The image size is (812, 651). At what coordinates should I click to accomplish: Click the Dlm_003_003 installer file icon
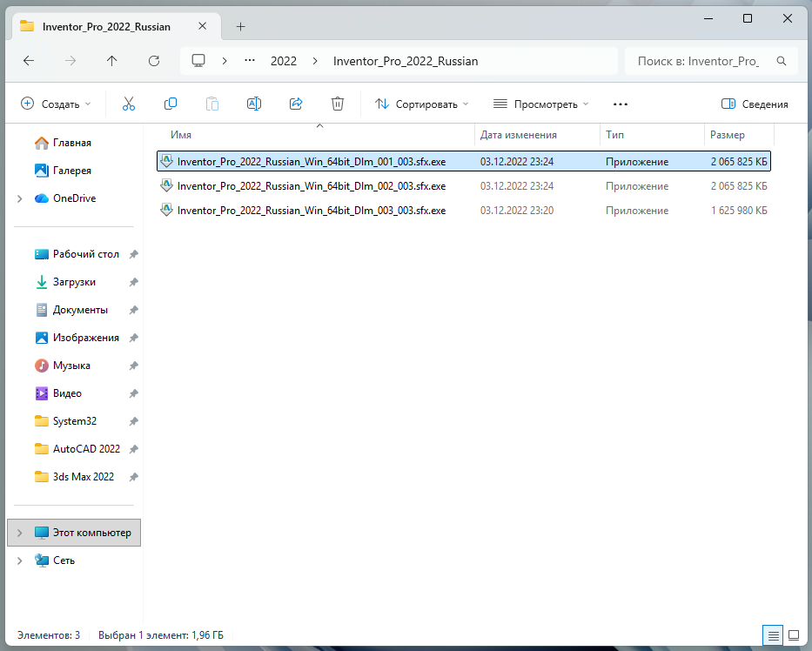tap(166, 210)
